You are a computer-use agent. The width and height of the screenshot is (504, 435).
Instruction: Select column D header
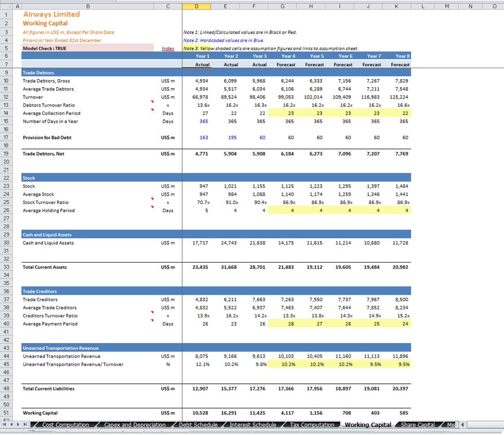click(x=197, y=6)
